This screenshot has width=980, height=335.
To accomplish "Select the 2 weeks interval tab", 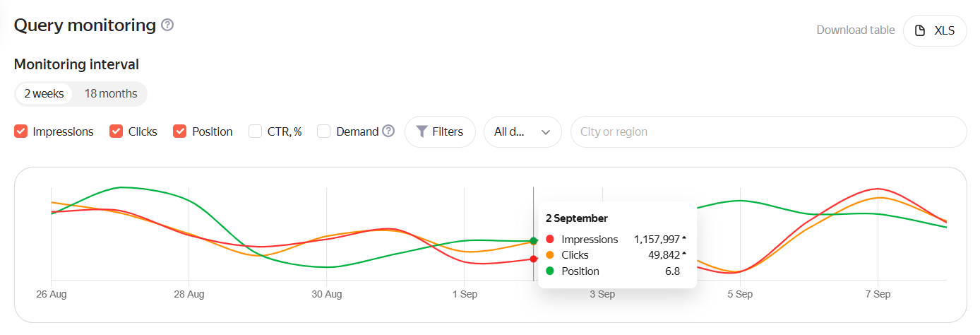I will click(44, 93).
